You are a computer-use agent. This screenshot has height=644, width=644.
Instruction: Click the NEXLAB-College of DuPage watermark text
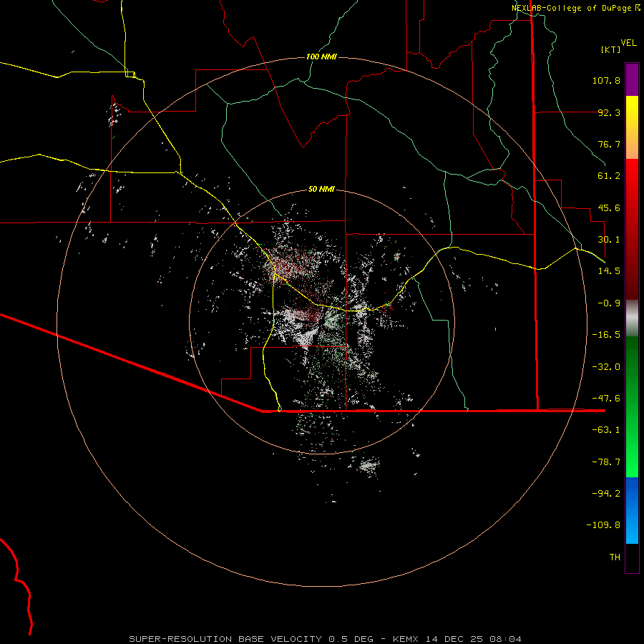pyautogui.click(x=575, y=8)
